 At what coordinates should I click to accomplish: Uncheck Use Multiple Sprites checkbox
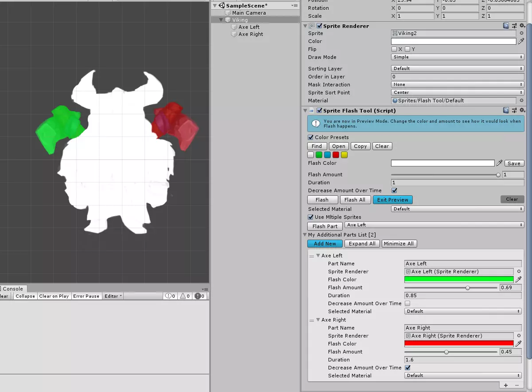[x=311, y=217]
